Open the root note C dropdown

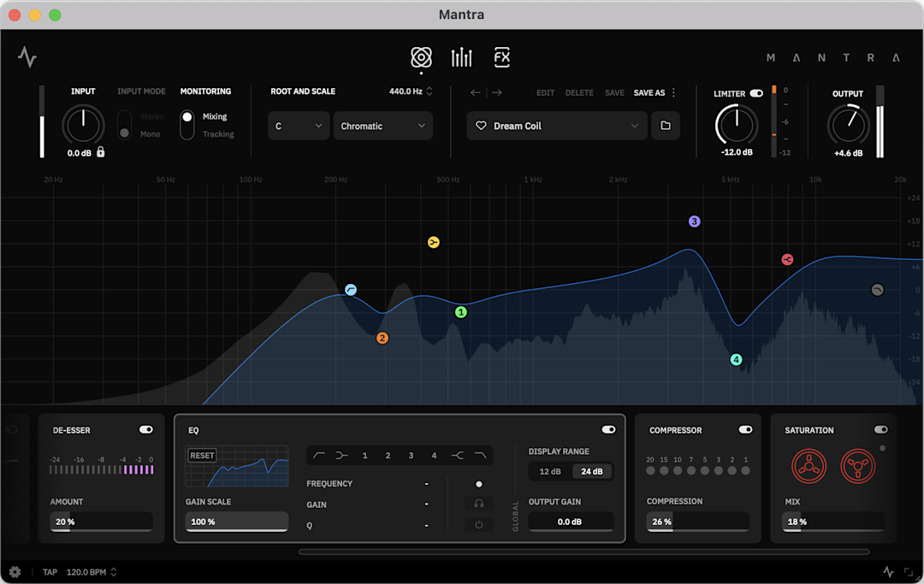point(298,126)
